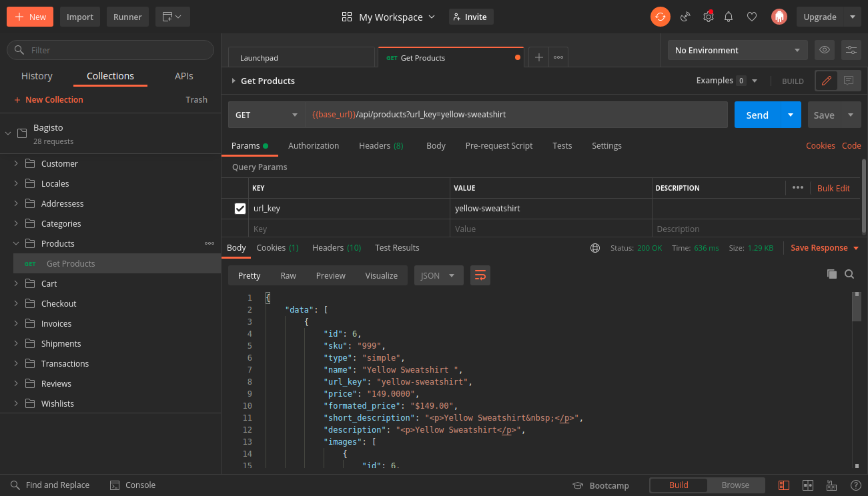Search within the response body

[x=849, y=274]
